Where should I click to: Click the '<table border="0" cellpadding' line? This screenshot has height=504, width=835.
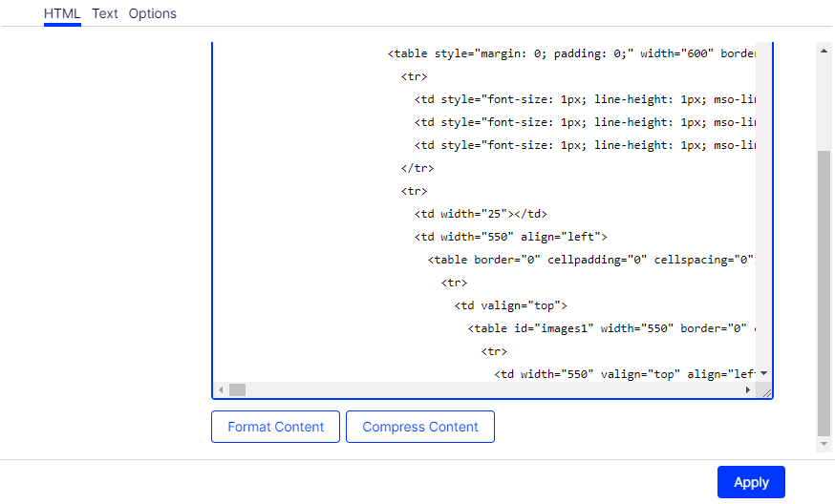(x=591, y=260)
